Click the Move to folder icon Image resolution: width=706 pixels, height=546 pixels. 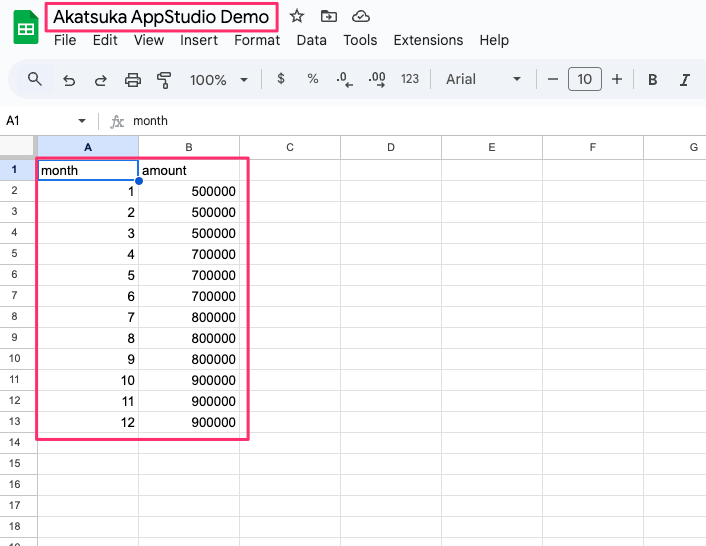click(x=329, y=16)
